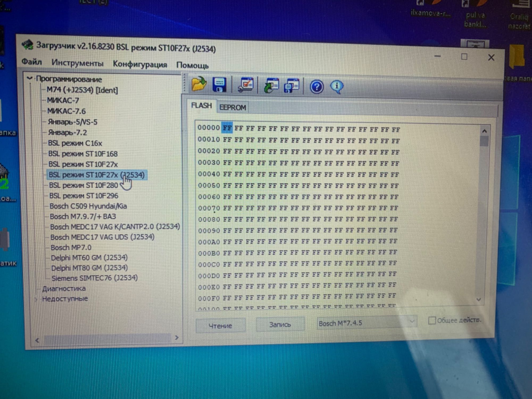The height and width of the screenshot is (399, 532).
Task: Select BSL режим ST10F27x (J2534)
Action: click(x=97, y=175)
